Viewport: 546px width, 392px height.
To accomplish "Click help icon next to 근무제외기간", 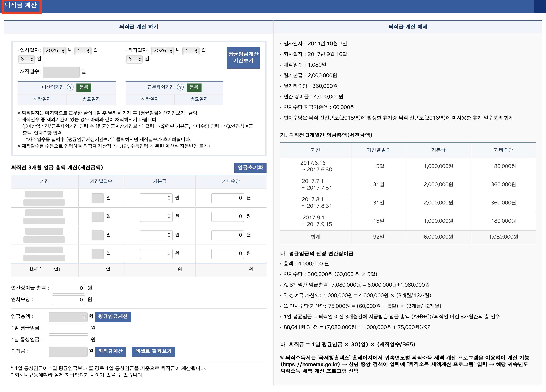I will (180, 87).
